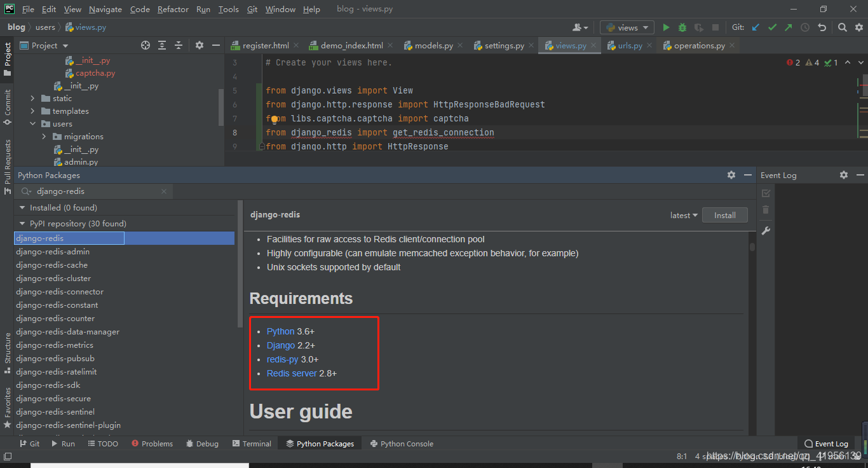Click the intention light bulb in editor

pos(275,119)
